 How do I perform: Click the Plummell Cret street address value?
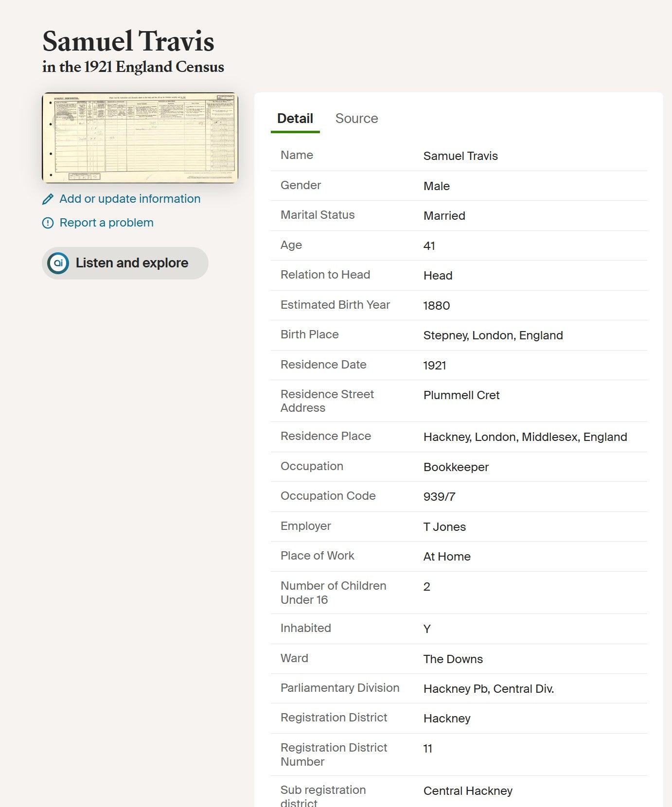click(461, 395)
